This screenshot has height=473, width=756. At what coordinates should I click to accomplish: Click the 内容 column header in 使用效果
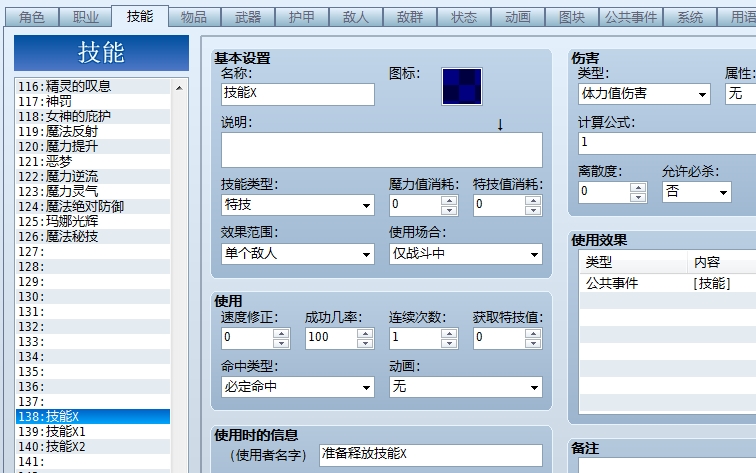[722, 262]
